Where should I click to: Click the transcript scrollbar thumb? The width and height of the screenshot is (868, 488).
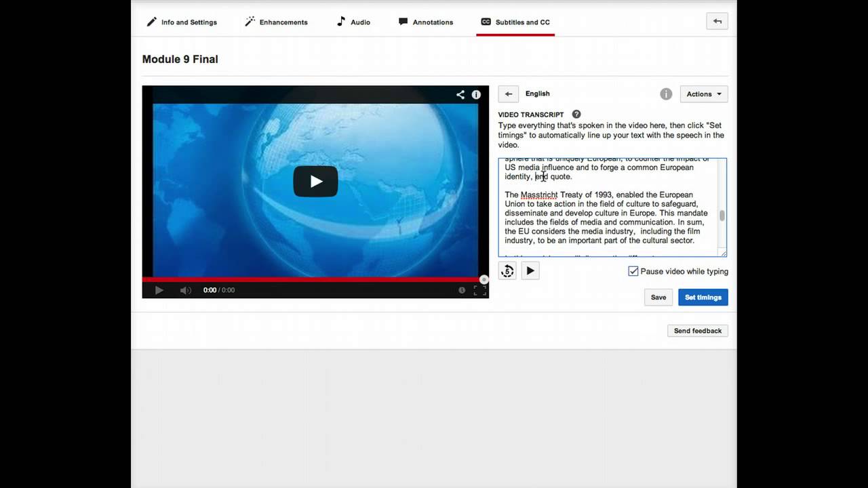tap(722, 216)
